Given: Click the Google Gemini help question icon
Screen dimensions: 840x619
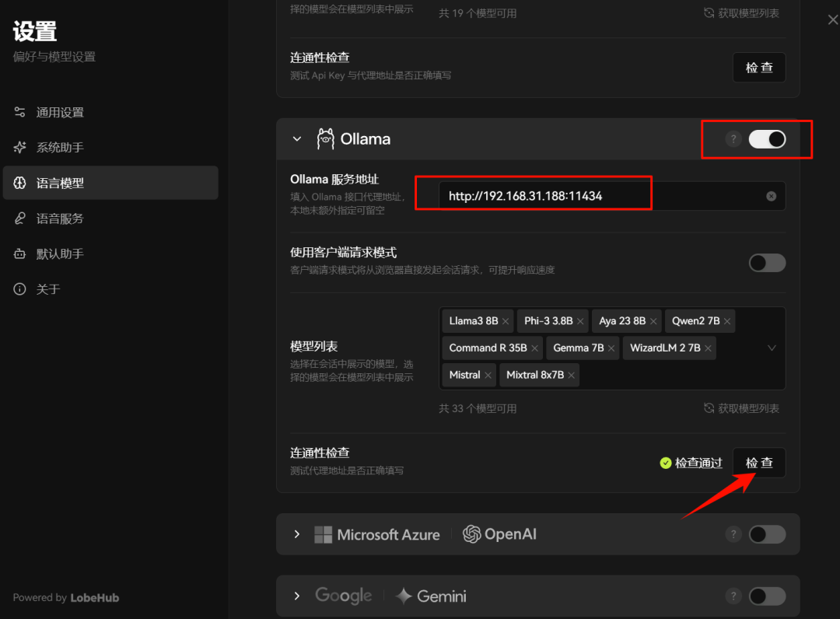Looking at the screenshot, I should point(733,596).
